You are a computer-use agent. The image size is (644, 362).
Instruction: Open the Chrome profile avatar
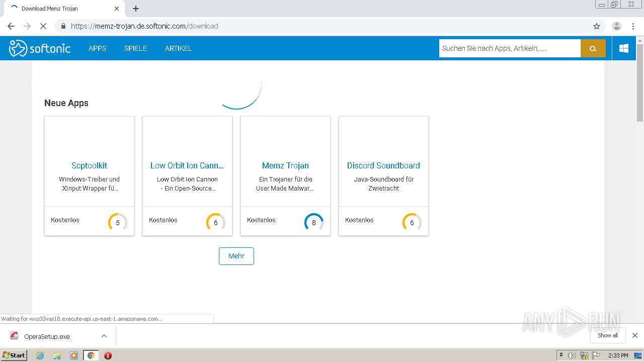pos(617,26)
